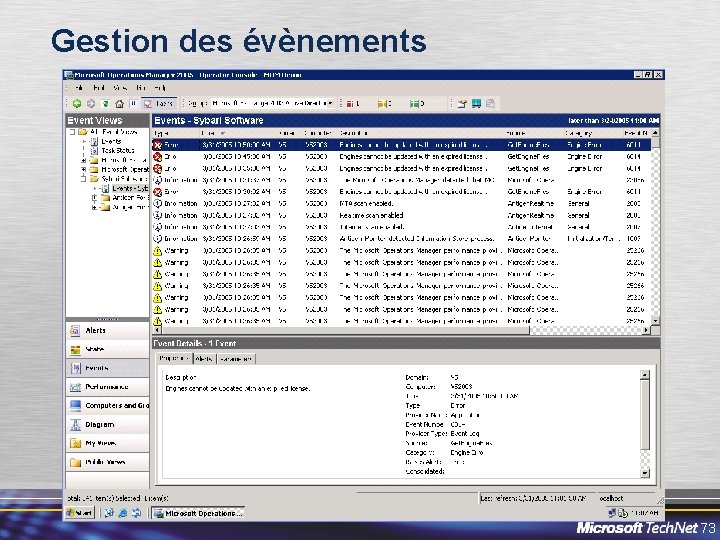Select Information Store process event description
This screenshot has height=540, width=720.
(416, 239)
